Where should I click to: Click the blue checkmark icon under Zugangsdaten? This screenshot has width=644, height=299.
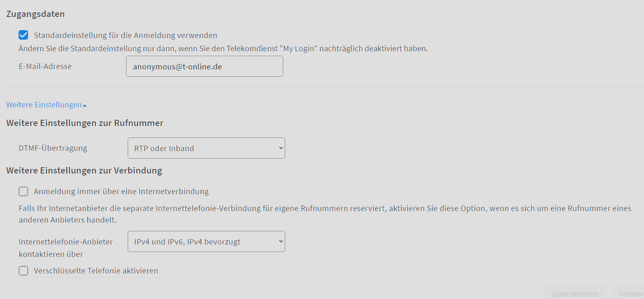click(x=24, y=35)
